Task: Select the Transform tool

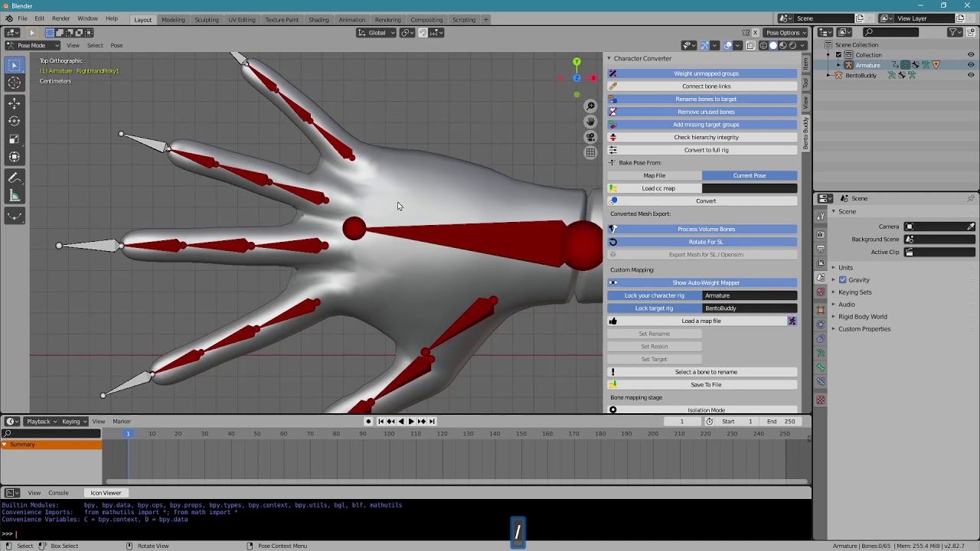Action: pos(15,157)
